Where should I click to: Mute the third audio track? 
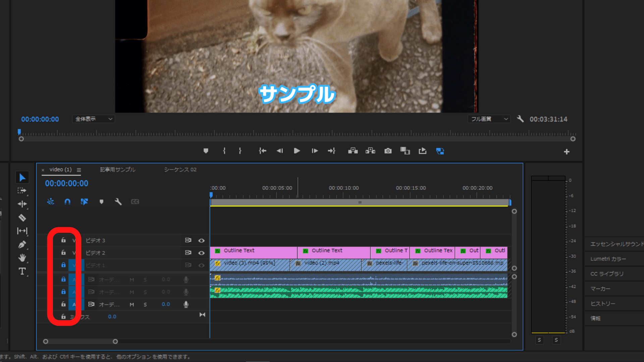point(132,305)
